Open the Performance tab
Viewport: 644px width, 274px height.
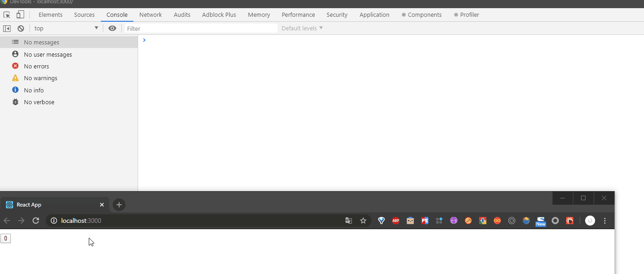[298, 14]
